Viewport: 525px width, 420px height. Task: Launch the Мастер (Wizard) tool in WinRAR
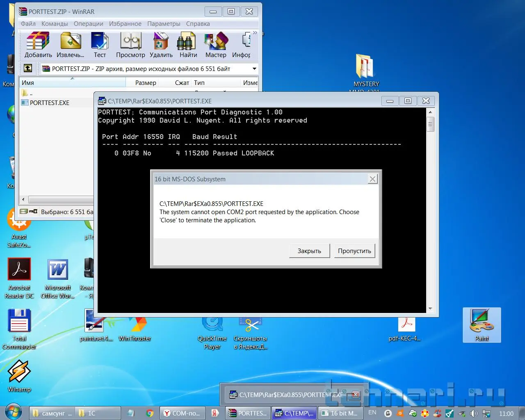tap(216, 45)
